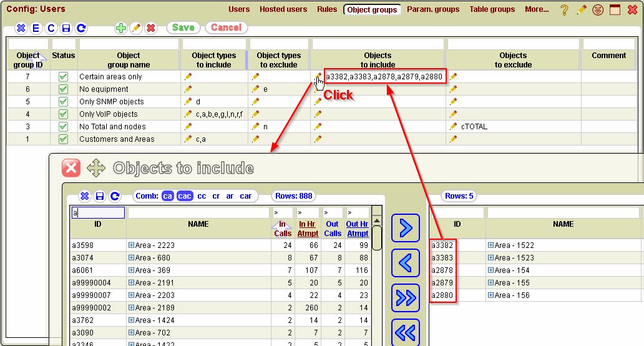Select the Object groups tab
Viewport: 644px width, 346px height.
(372, 9)
